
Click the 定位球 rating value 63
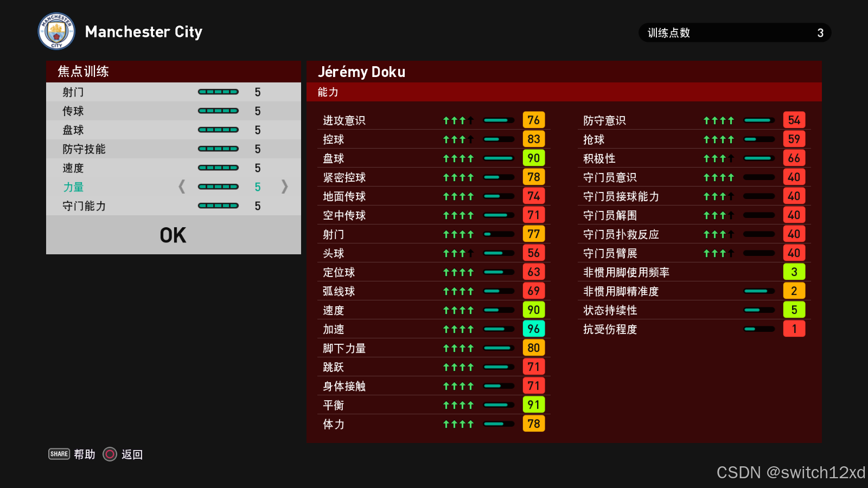point(534,272)
